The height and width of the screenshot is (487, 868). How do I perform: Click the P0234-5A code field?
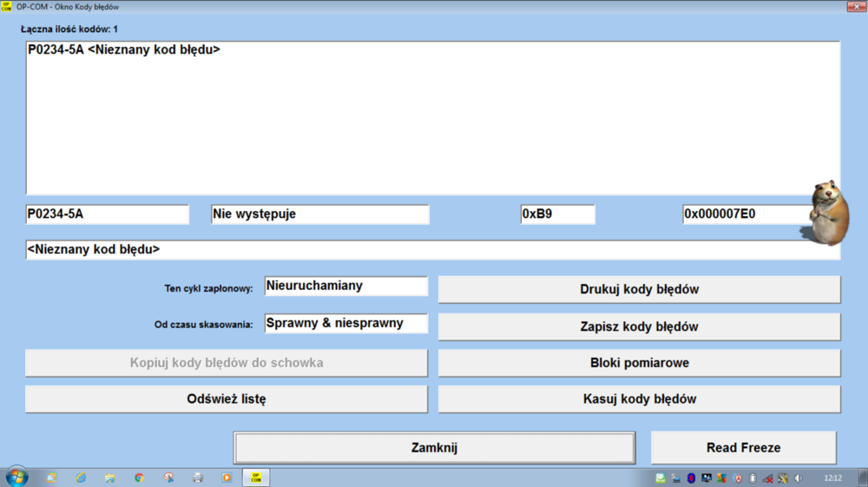[108, 214]
